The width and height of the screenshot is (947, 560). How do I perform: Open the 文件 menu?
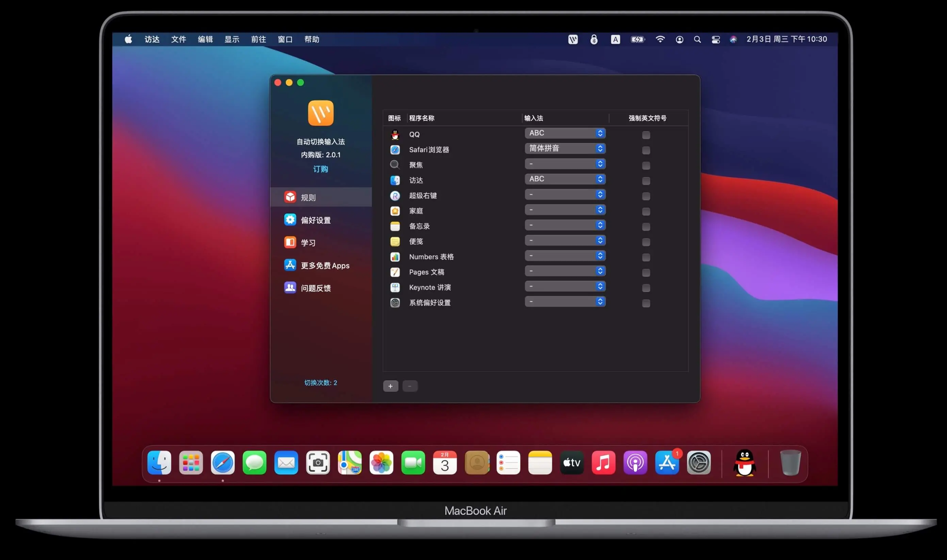pyautogui.click(x=179, y=39)
